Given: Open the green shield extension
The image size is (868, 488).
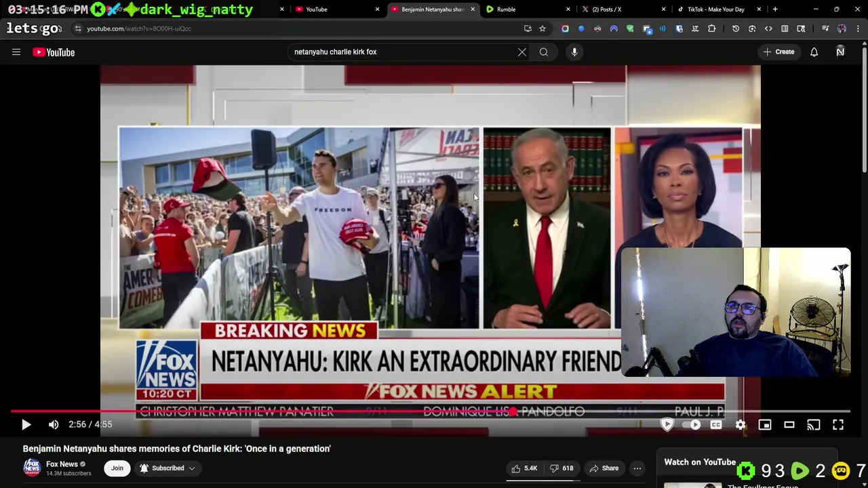Looking at the screenshot, I should 630,28.
